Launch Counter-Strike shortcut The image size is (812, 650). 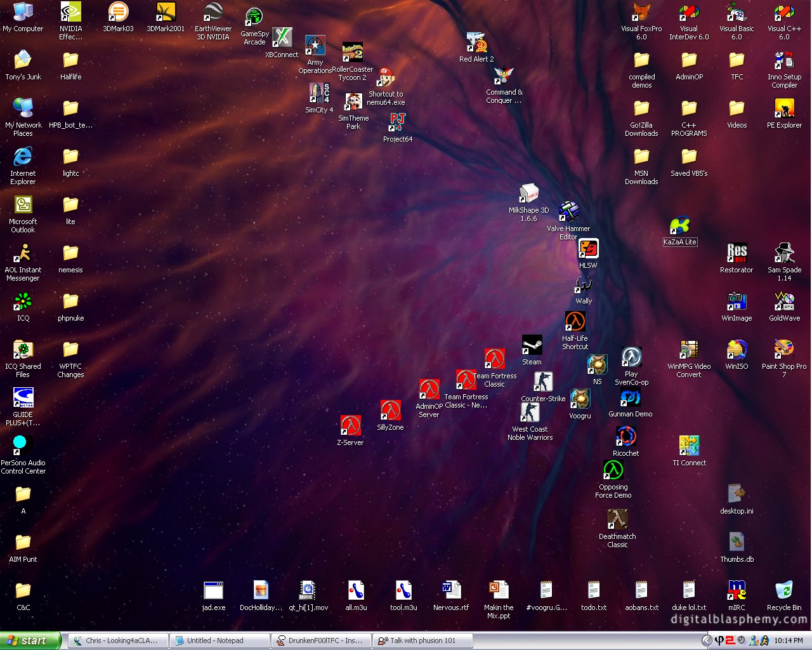[x=543, y=387]
